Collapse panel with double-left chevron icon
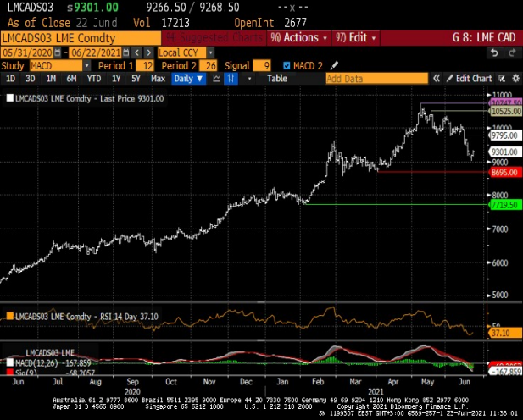The image size is (523, 420). [436, 79]
